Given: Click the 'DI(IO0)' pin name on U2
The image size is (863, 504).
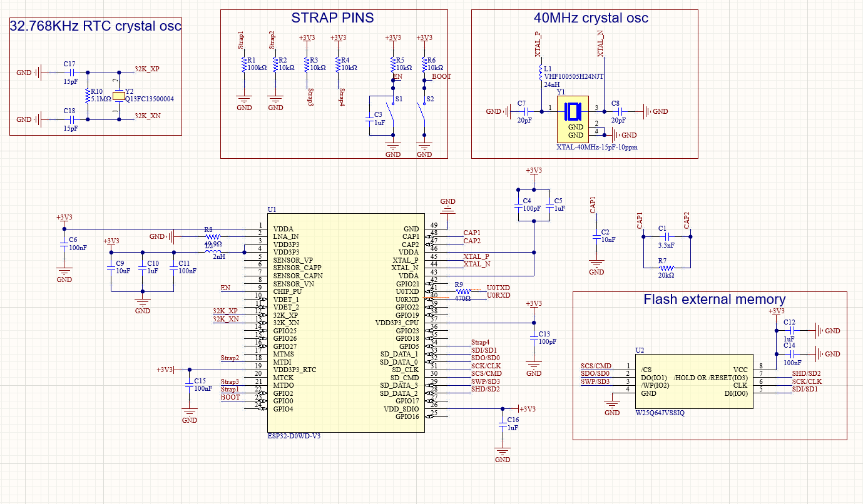Looking at the screenshot, I should (x=735, y=393).
